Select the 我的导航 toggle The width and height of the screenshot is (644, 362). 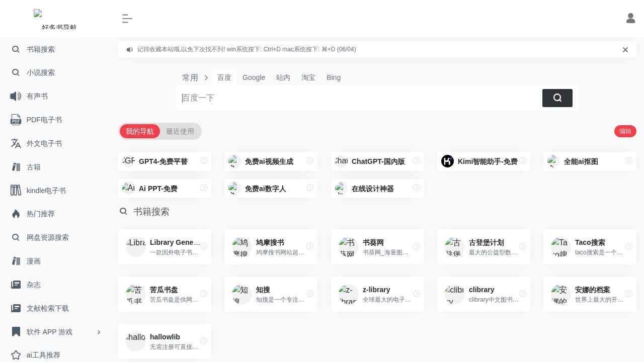[140, 131]
